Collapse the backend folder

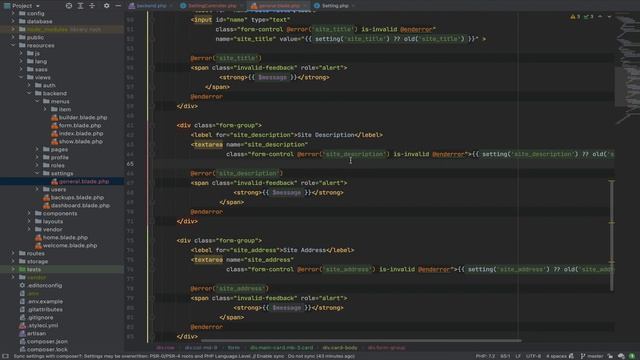coord(29,93)
